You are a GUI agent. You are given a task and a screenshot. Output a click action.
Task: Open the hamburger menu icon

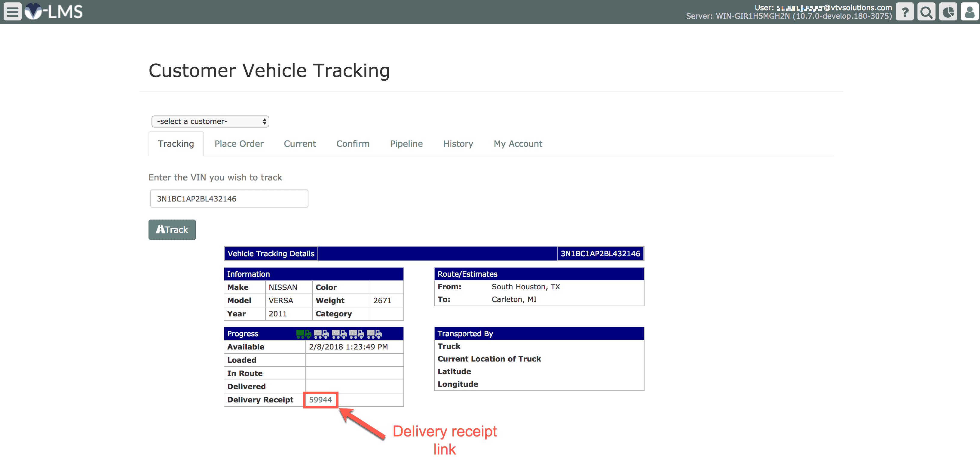click(x=12, y=11)
